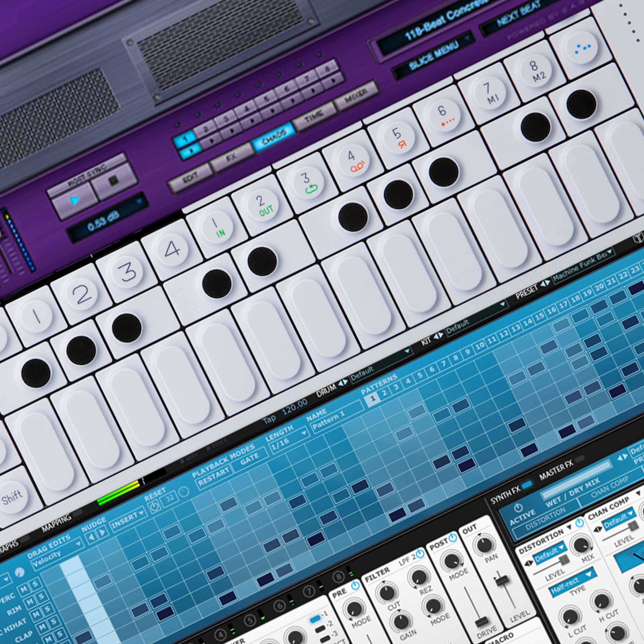Click the FILTER CUT knob
Viewport: 644px width, 644px height.
[387, 593]
